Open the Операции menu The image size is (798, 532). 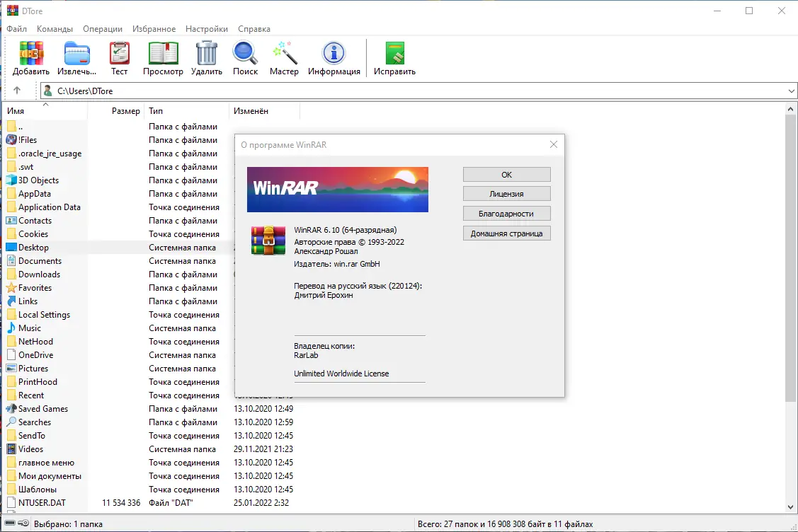pyautogui.click(x=102, y=29)
